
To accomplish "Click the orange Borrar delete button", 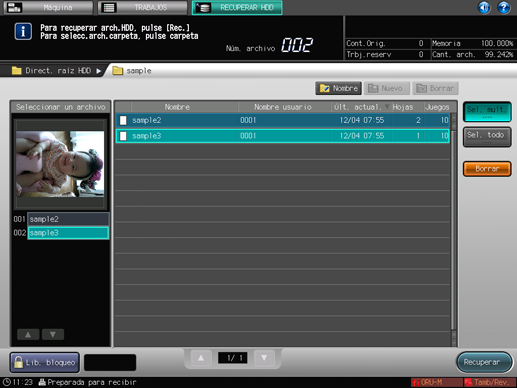I will [x=487, y=169].
